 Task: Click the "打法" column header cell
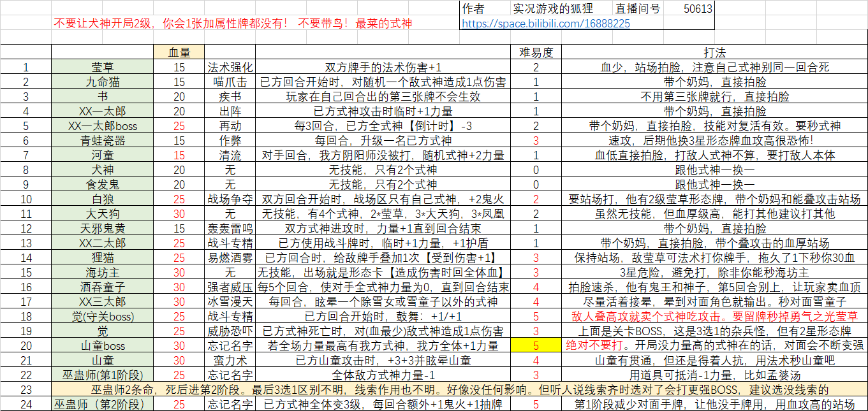click(x=714, y=52)
